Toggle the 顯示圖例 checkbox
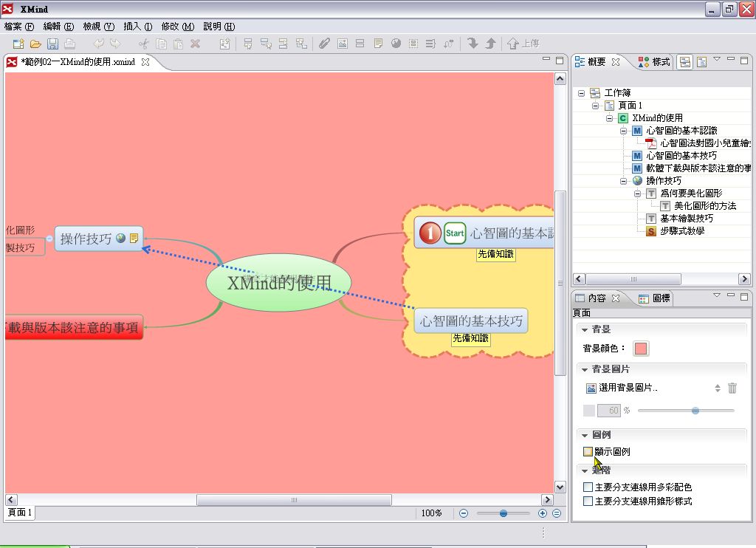The height and width of the screenshot is (548, 756). 588,451
